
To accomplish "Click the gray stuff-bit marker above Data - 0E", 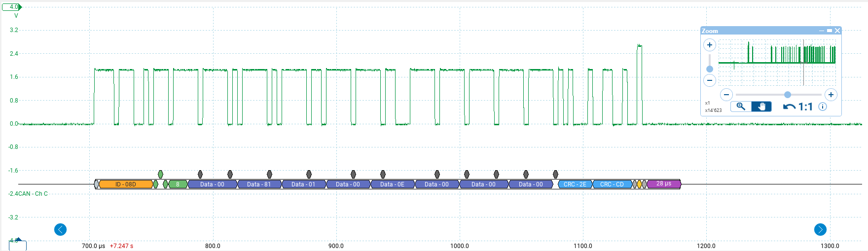I will [383, 174].
